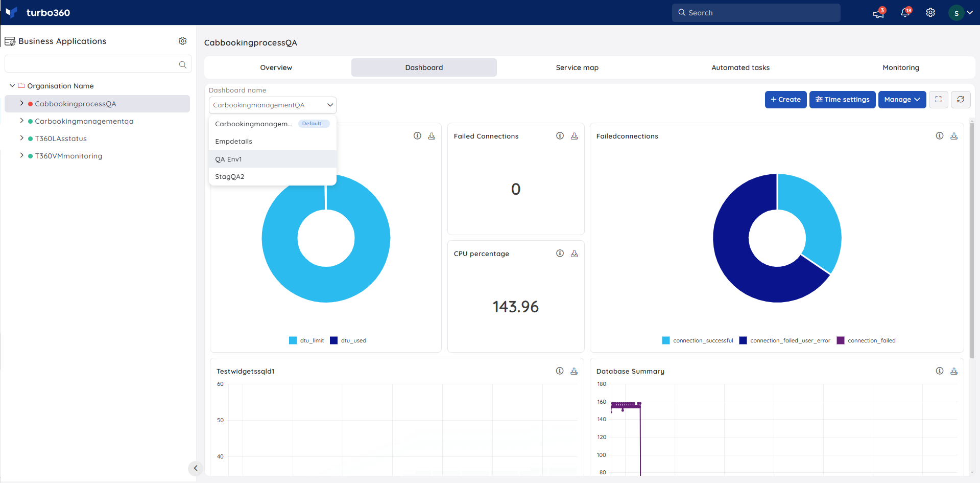Toggle full screen dashboard view icon
Viewport: 980px width, 483px height.
coord(939,100)
